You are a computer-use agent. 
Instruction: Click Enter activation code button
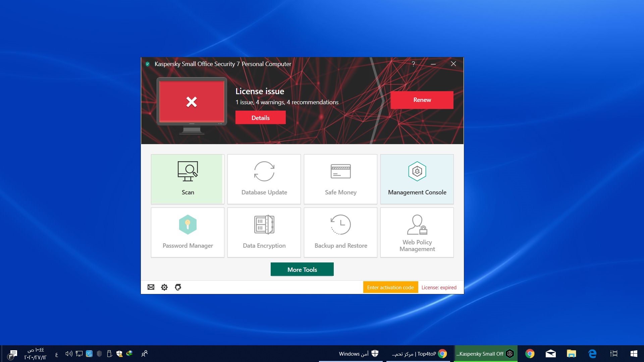point(390,287)
